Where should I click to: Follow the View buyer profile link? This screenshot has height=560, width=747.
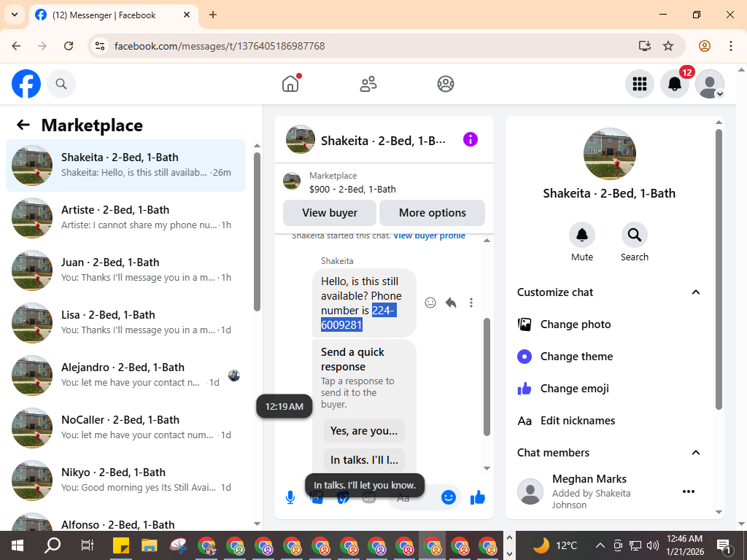(x=429, y=236)
